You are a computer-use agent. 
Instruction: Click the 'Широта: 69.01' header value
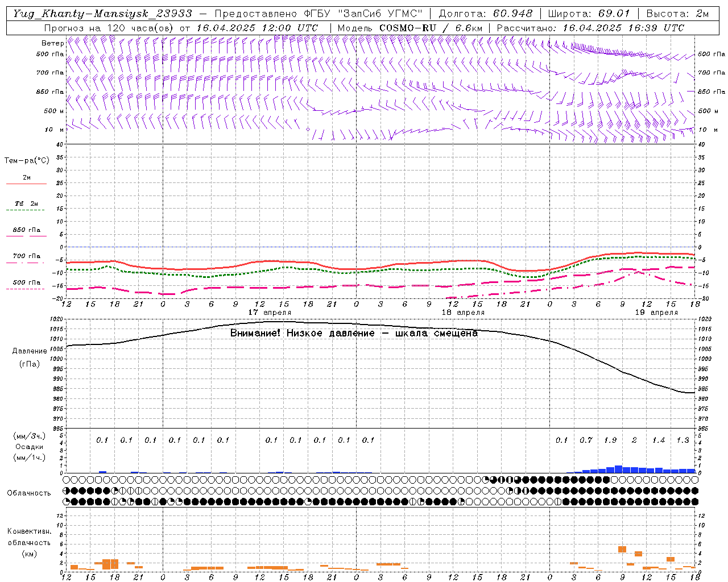(x=589, y=14)
